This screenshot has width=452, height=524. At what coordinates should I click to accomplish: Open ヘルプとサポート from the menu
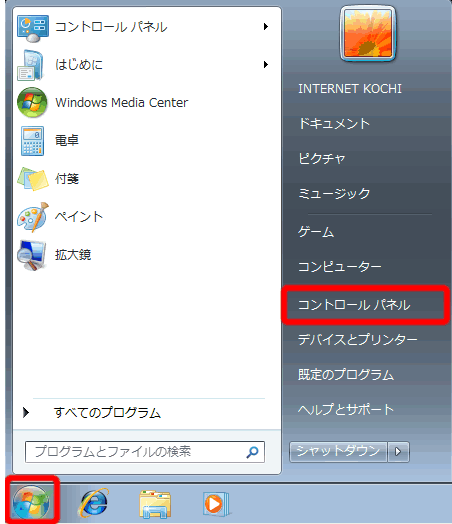tap(346, 409)
